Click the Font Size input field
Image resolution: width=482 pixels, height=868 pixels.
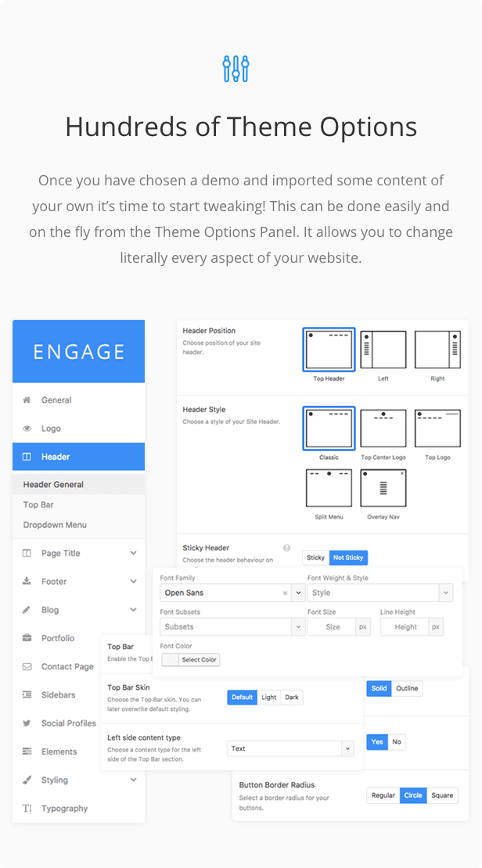pos(333,627)
